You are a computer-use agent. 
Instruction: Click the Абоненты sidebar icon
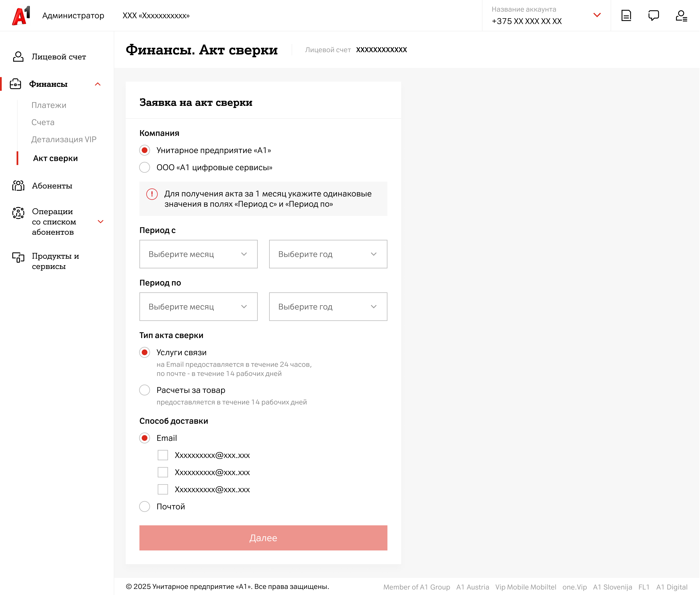18,186
